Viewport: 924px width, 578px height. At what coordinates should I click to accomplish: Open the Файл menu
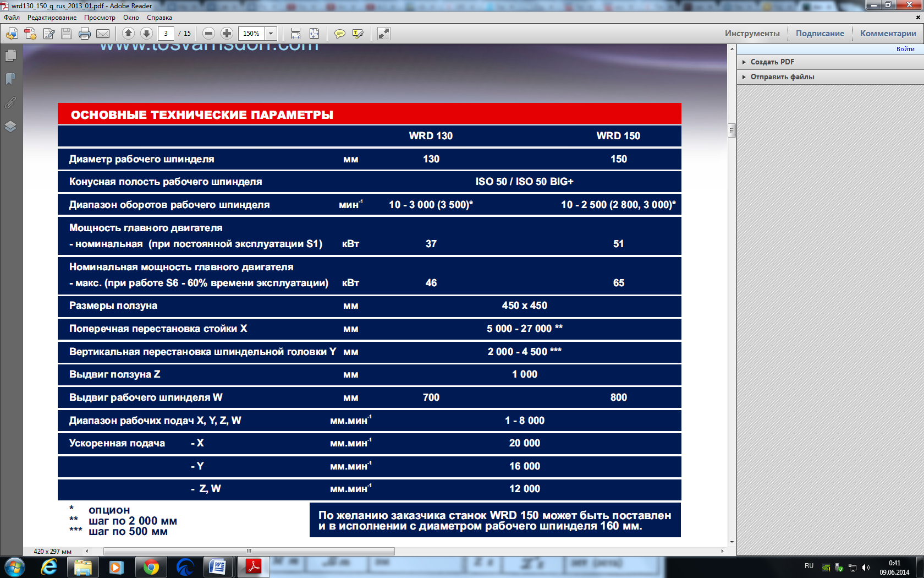pos(12,18)
